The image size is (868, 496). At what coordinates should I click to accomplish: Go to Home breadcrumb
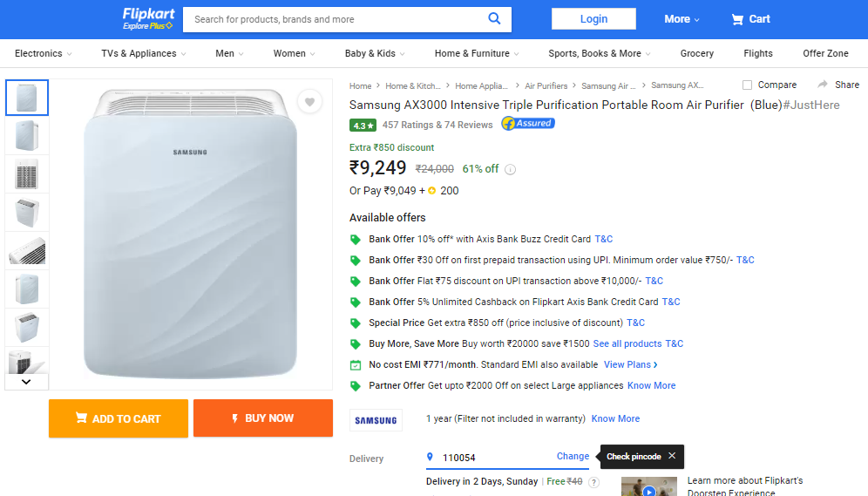click(361, 85)
